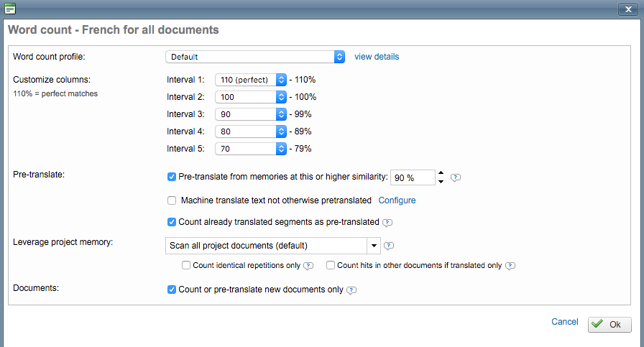Open the Word count profile dropdown
Image resolution: width=644 pixels, height=347 pixels.
pyautogui.click(x=255, y=57)
